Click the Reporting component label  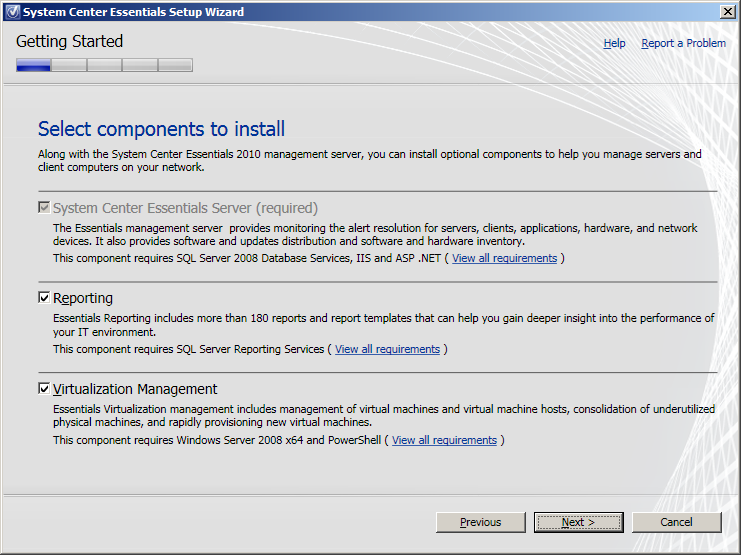[83, 298]
